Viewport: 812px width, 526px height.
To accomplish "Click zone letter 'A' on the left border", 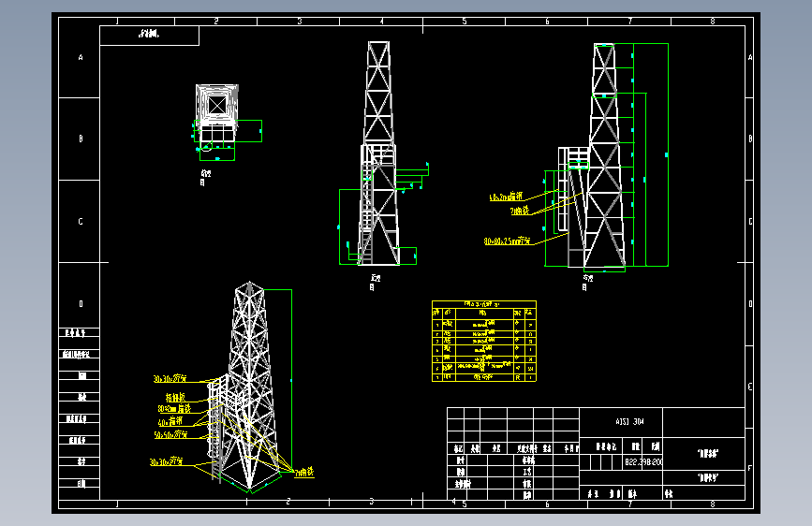I will pos(81,57).
